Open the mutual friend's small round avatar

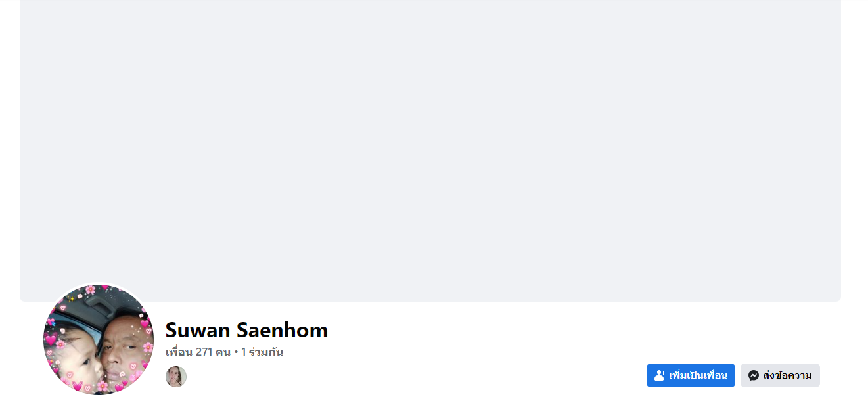[x=176, y=377]
